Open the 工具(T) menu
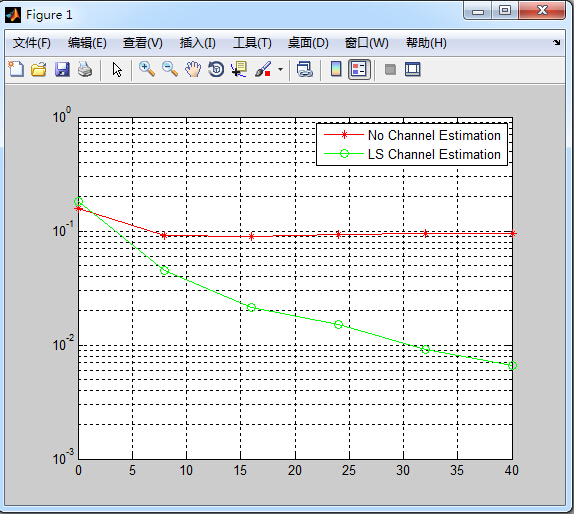The height and width of the screenshot is (514, 574). tap(252, 43)
